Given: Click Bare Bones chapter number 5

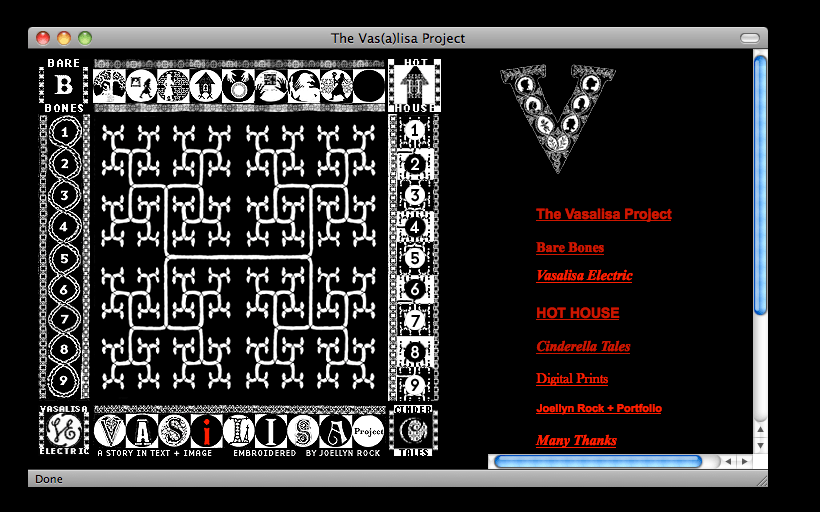Looking at the screenshot, I should click(x=65, y=258).
